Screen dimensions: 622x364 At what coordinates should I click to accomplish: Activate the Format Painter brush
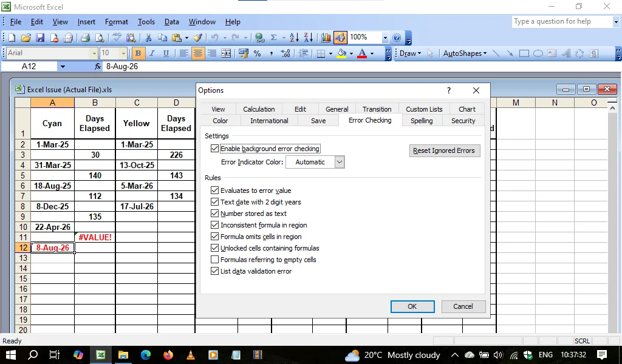pos(198,38)
